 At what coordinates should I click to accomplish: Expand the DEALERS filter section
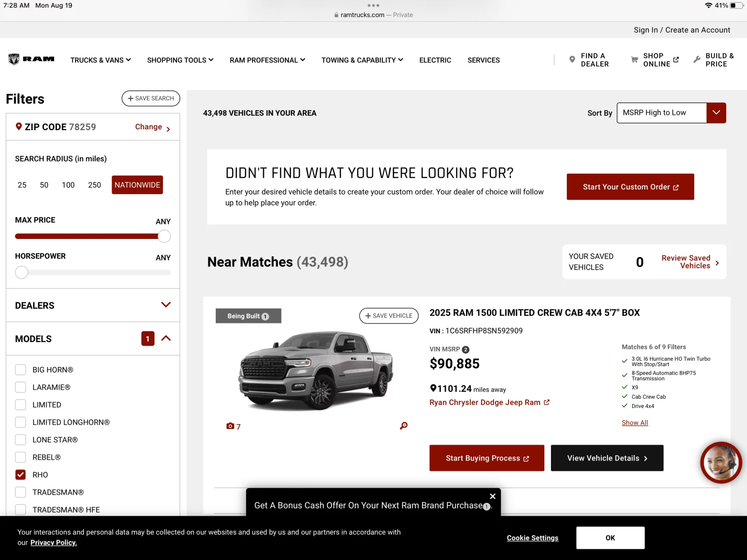93,305
